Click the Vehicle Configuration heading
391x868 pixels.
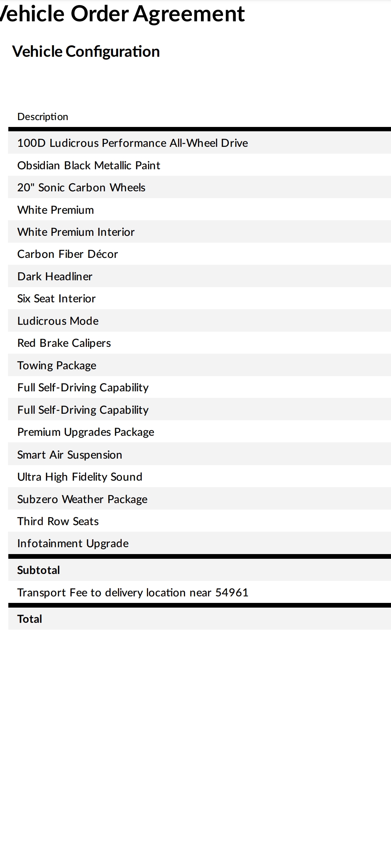tap(86, 52)
